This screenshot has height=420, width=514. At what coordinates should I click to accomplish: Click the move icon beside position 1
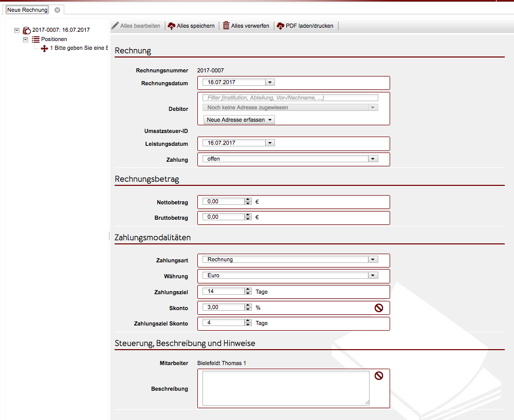45,48
